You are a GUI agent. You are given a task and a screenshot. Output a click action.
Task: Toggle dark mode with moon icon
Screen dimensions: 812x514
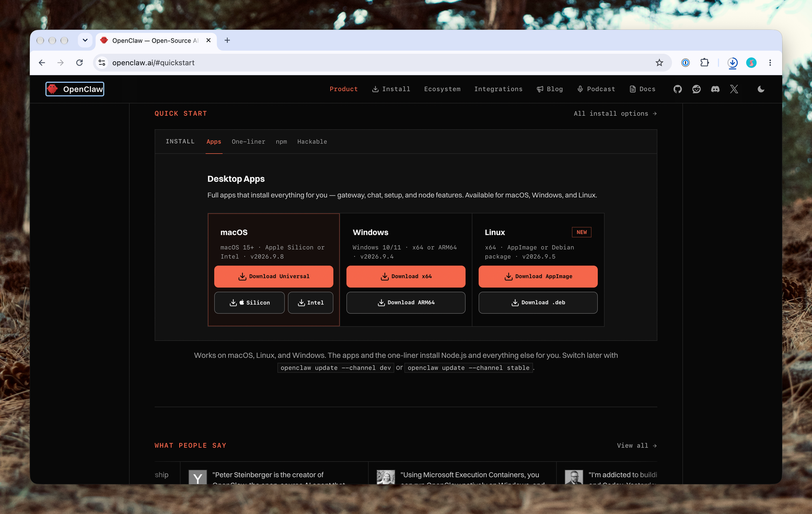(761, 89)
